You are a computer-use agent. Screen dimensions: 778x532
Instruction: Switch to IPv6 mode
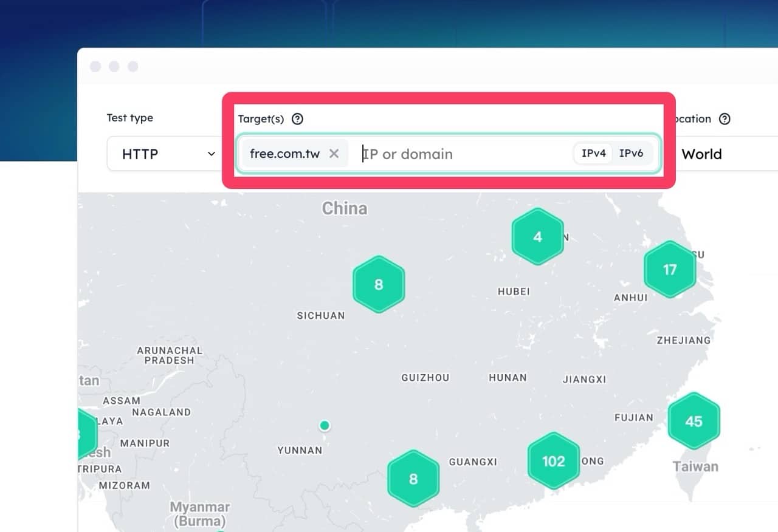[631, 154]
